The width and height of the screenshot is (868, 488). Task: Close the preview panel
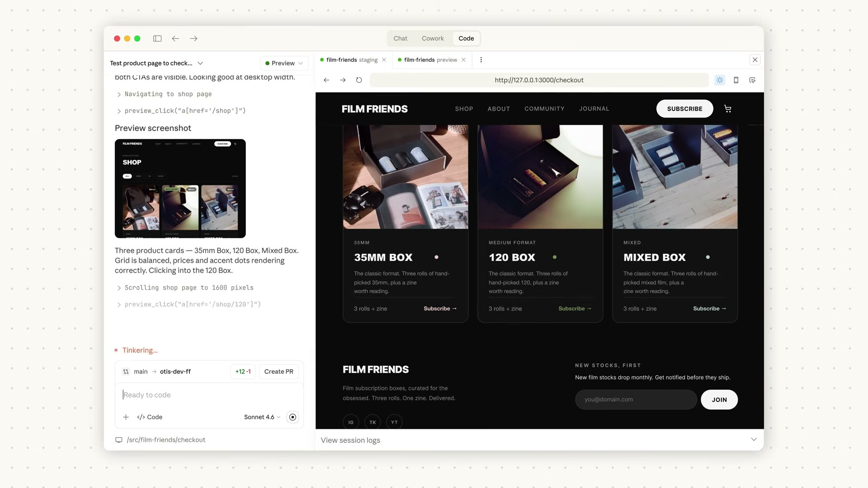755,60
